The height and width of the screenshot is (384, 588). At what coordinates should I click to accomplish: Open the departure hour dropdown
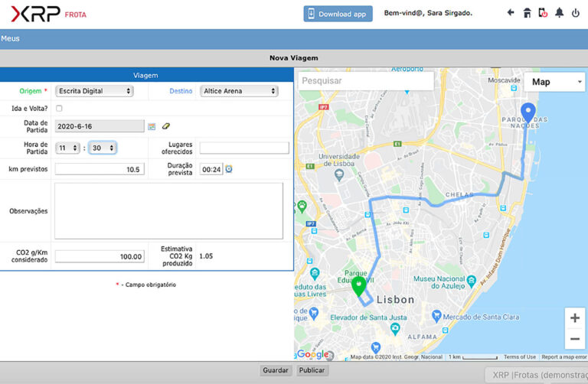click(67, 148)
